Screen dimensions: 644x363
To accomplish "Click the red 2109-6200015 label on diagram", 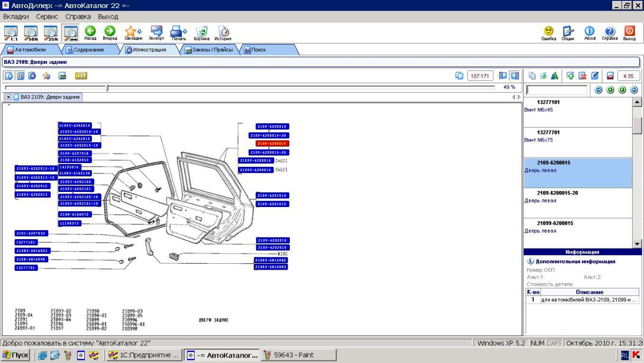I will [272, 144].
